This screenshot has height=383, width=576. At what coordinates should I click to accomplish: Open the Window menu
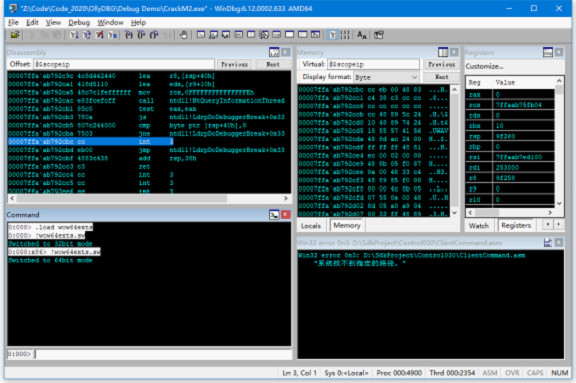point(110,22)
